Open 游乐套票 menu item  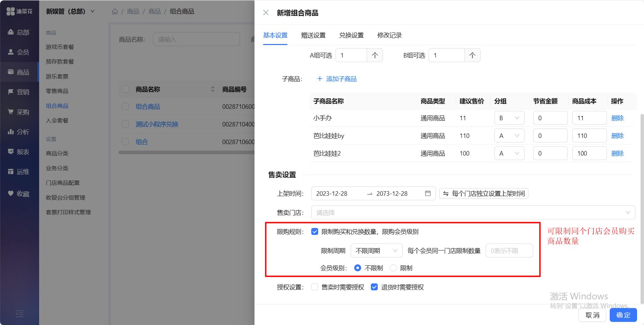click(x=57, y=76)
